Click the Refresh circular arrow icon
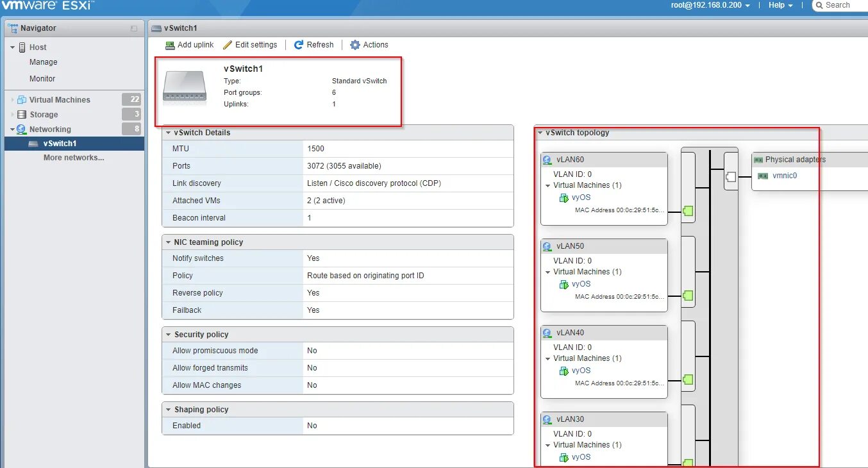Screen dimensions: 868x468 point(299,45)
